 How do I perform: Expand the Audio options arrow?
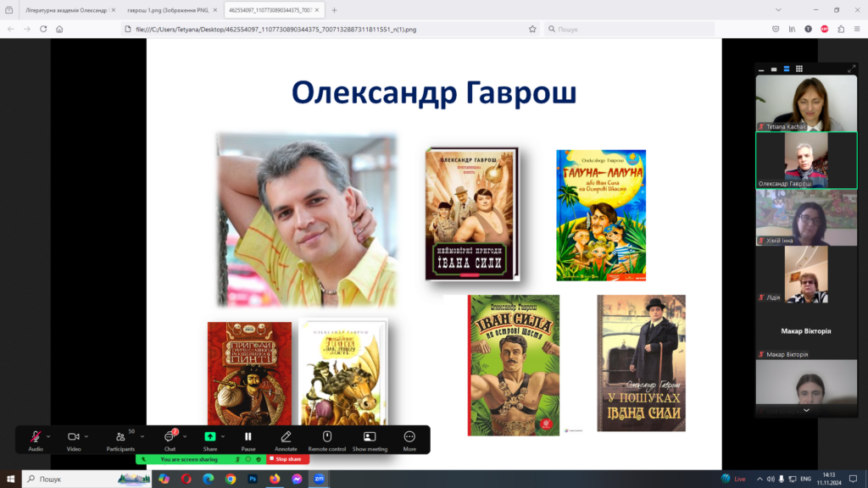coord(48,436)
